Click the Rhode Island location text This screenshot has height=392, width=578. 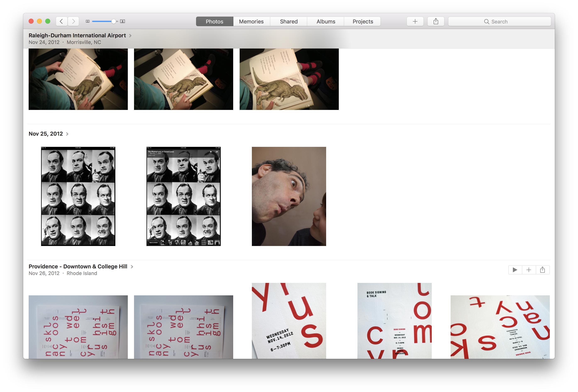pos(82,273)
